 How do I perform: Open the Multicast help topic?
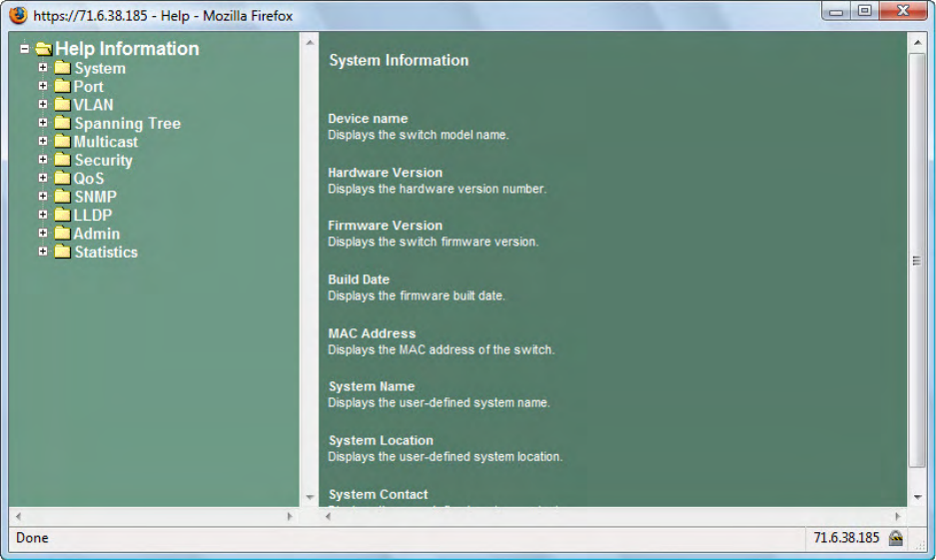[x=106, y=142]
